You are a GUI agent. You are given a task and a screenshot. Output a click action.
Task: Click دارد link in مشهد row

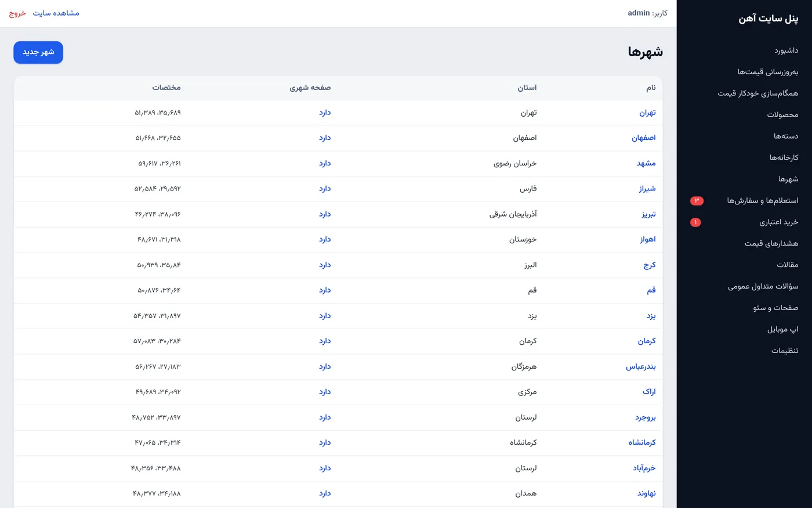click(325, 164)
